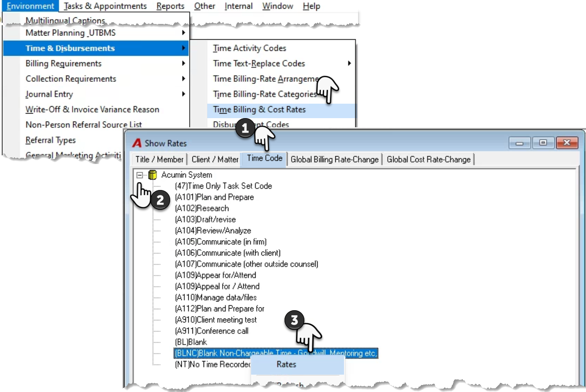Image resolution: width=586 pixels, height=392 pixels.
Task: Collapse the Acumin System tree node
Action: click(140, 175)
